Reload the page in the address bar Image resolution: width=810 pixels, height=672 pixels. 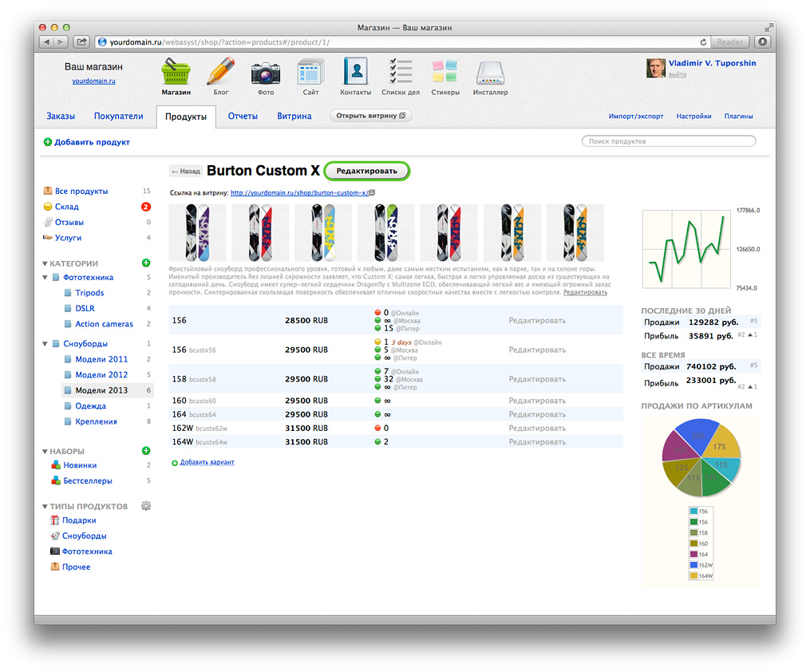point(703,42)
